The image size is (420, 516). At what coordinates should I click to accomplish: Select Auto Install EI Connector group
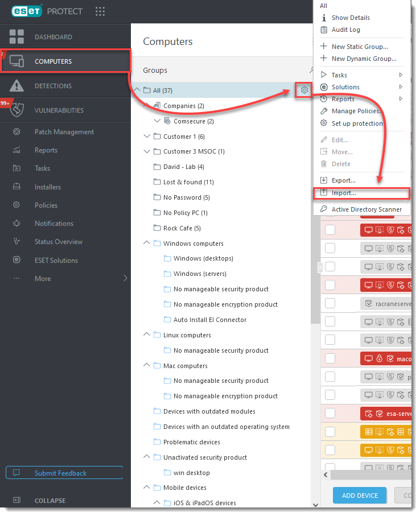[x=209, y=320]
